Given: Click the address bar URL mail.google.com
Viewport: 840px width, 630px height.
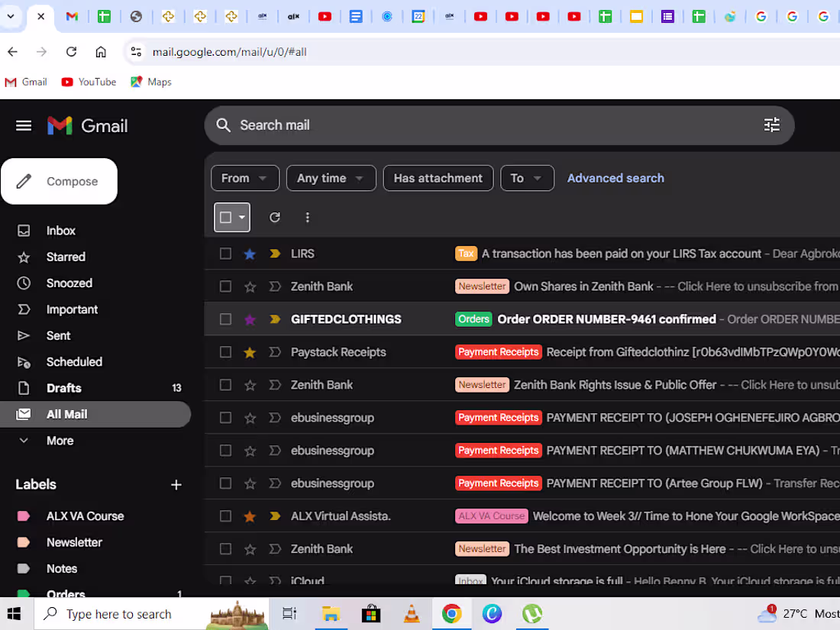Looking at the screenshot, I should tap(229, 52).
